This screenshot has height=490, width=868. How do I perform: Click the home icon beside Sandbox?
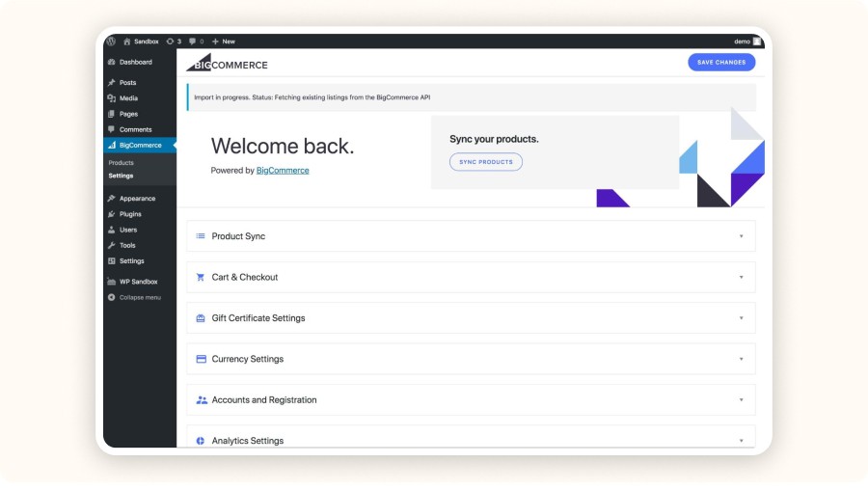tap(126, 41)
